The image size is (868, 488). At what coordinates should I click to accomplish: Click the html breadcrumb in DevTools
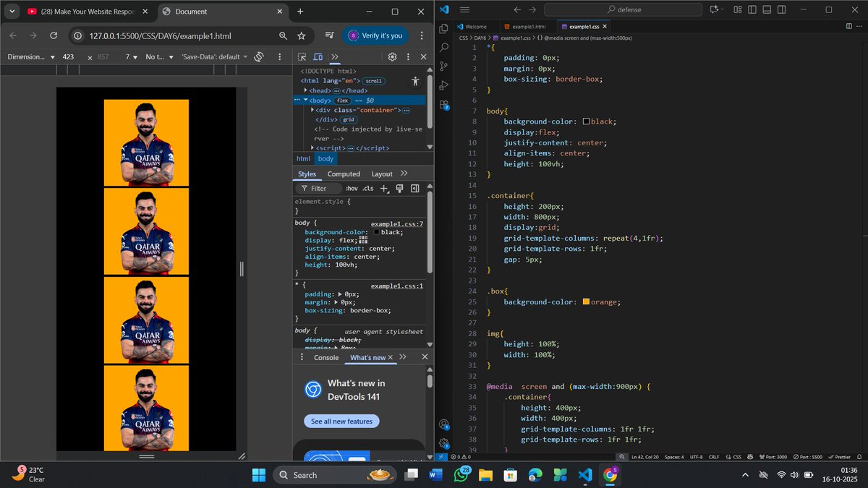click(303, 158)
